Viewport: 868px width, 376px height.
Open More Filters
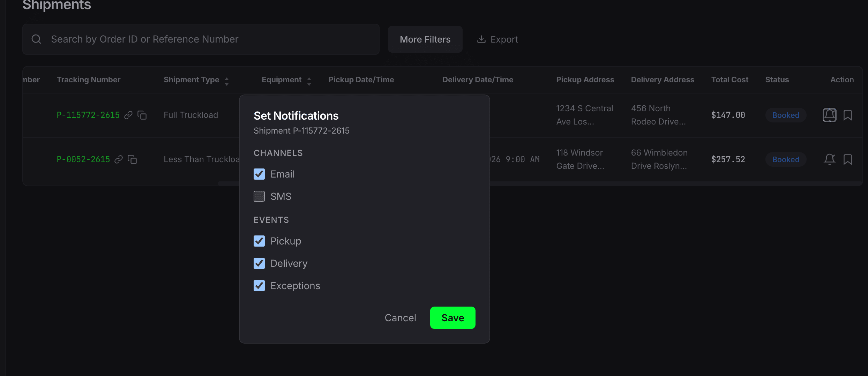425,39
